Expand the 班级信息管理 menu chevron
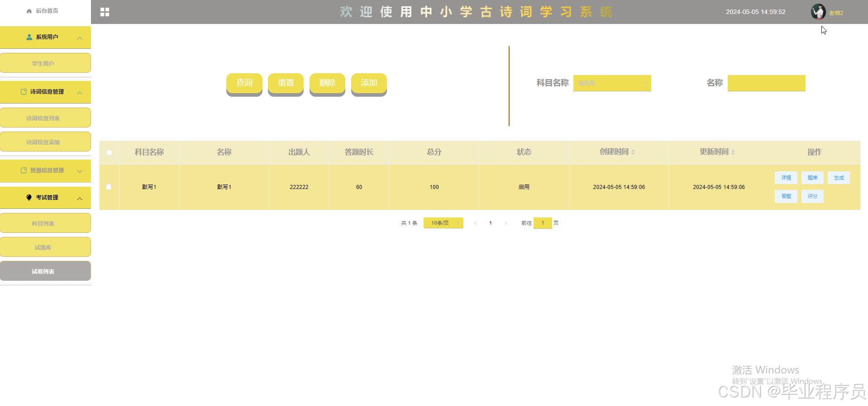 pyautogui.click(x=80, y=171)
